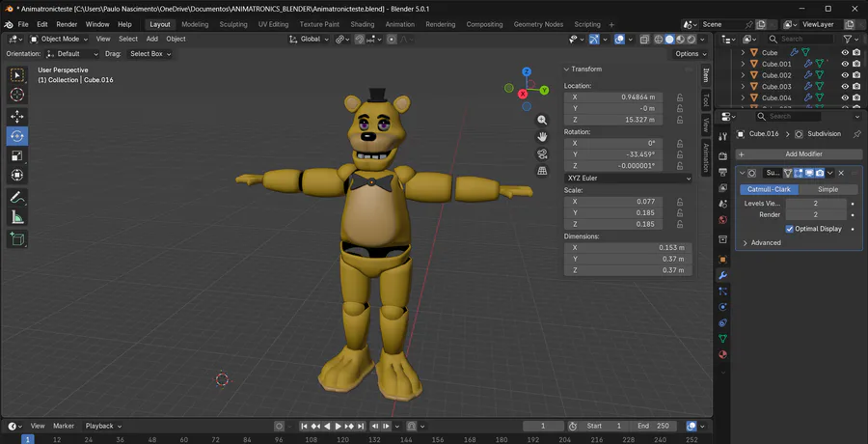Screen dimensions: 868x444
Task: Hide Cube.001 in the viewport
Action: [x=845, y=64]
